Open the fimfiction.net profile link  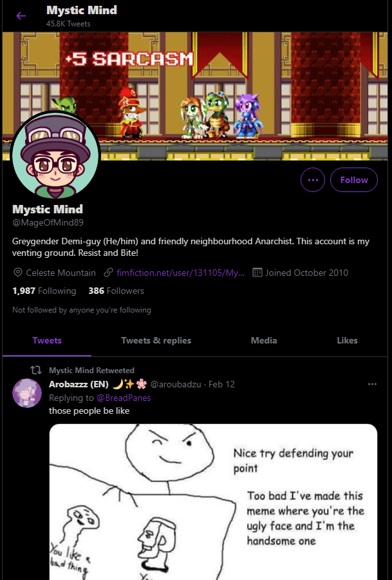180,273
